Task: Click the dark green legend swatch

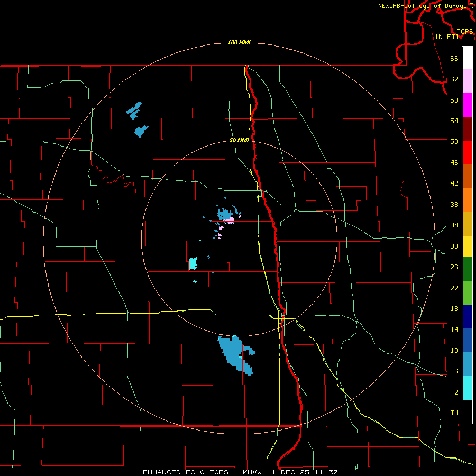Action: [467, 269]
